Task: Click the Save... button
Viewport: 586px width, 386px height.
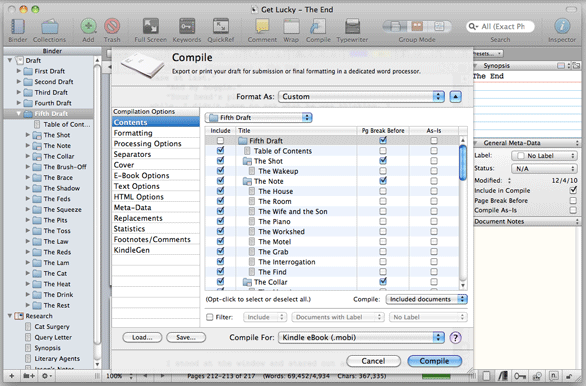Action: tap(186, 337)
